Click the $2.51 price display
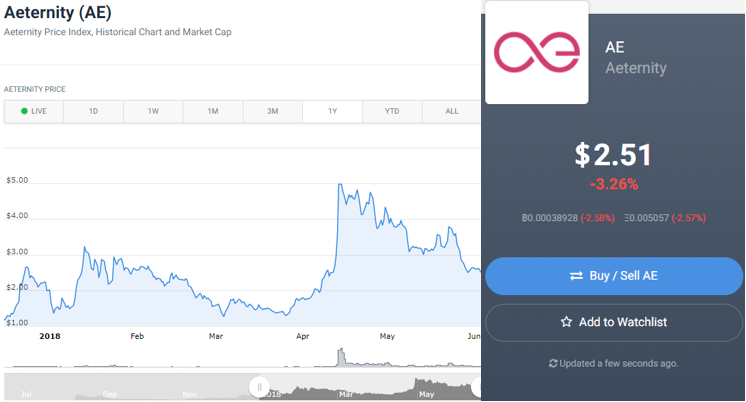 613,155
